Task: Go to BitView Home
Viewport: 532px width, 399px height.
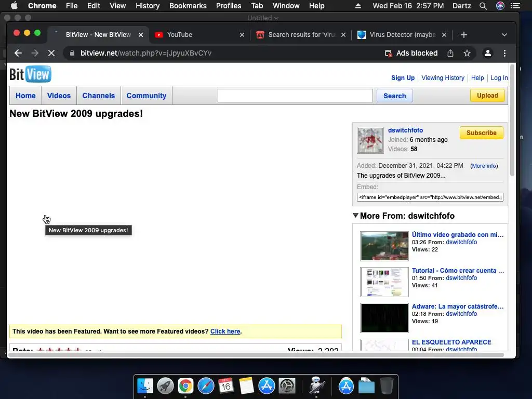Action: (25, 96)
